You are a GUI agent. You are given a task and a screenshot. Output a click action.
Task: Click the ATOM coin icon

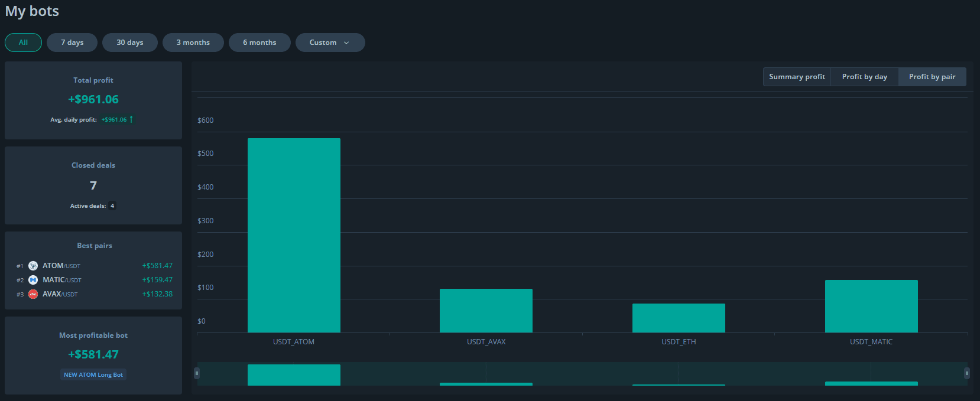point(33,266)
